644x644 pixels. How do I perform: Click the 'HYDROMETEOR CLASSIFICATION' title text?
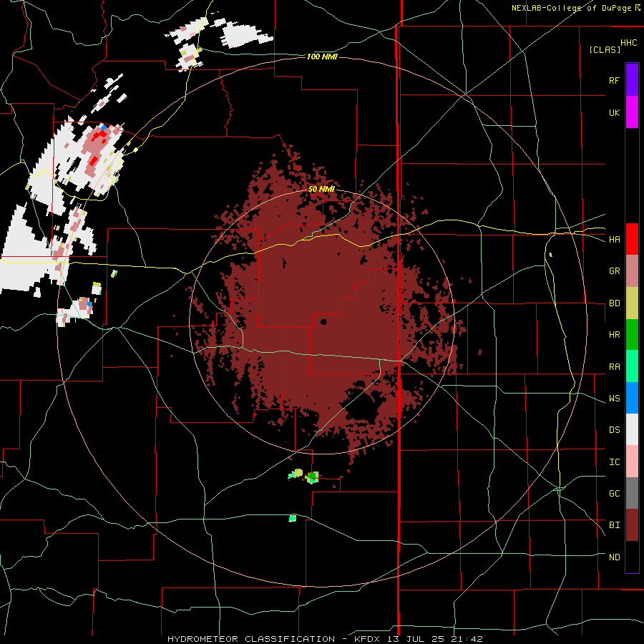251,639
